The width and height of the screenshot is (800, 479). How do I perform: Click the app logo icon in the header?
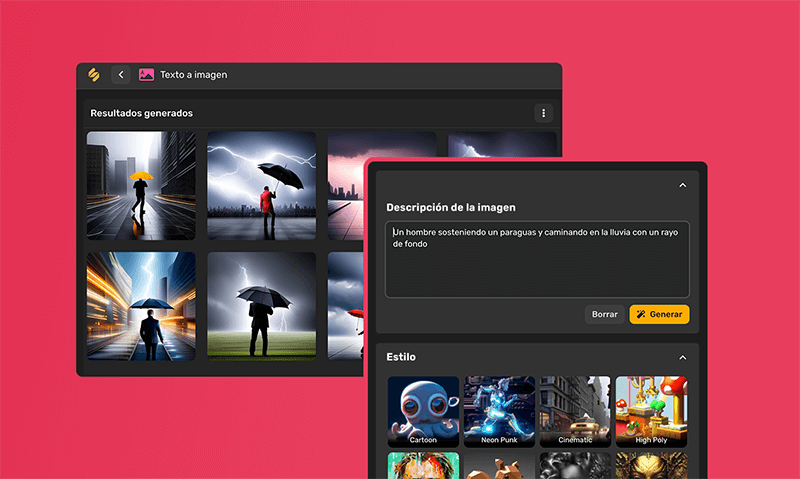[x=93, y=74]
